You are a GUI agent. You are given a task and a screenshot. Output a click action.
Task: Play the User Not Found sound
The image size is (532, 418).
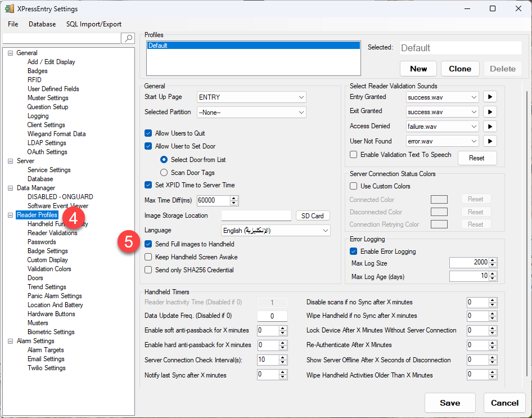(x=490, y=141)
